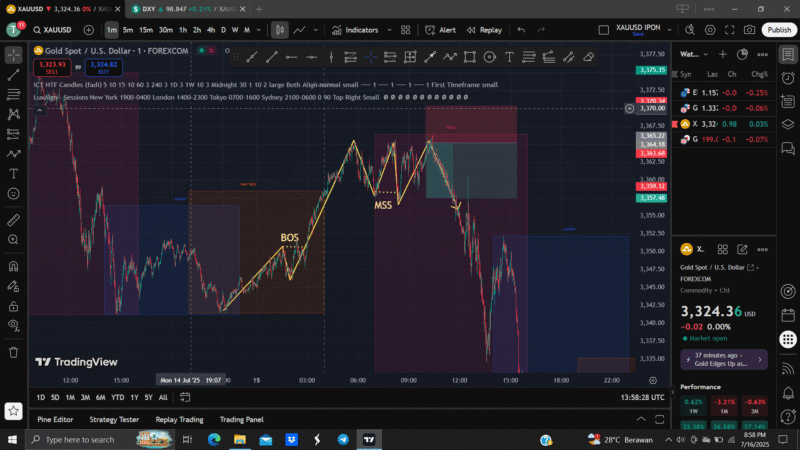Viewport: 800px width, 450px height.
Task: Click the Publish button
Action: (x=777, y=30)
